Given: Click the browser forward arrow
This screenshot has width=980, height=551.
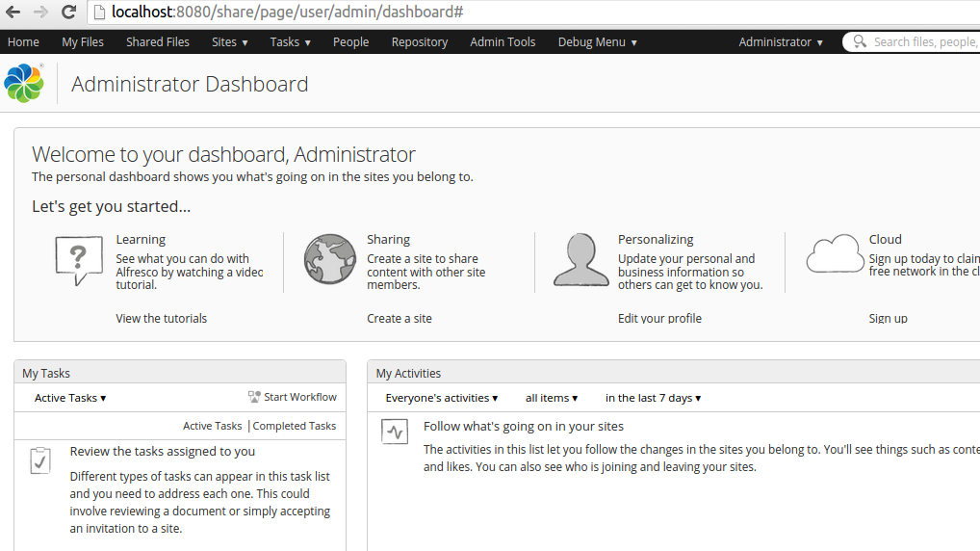Looking at the screenshot, I should coord(40,12).
